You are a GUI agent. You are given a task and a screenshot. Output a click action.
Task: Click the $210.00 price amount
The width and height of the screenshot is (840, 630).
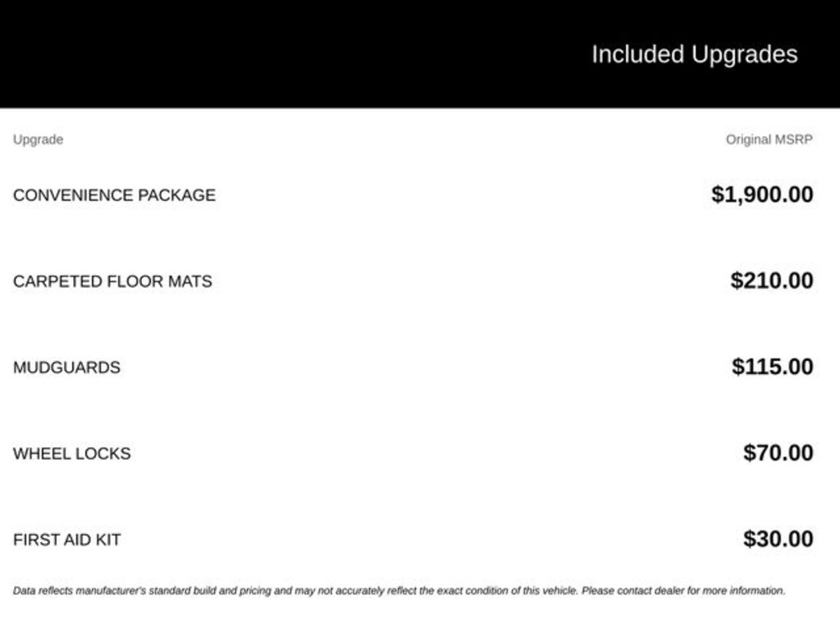coord(772,281)
